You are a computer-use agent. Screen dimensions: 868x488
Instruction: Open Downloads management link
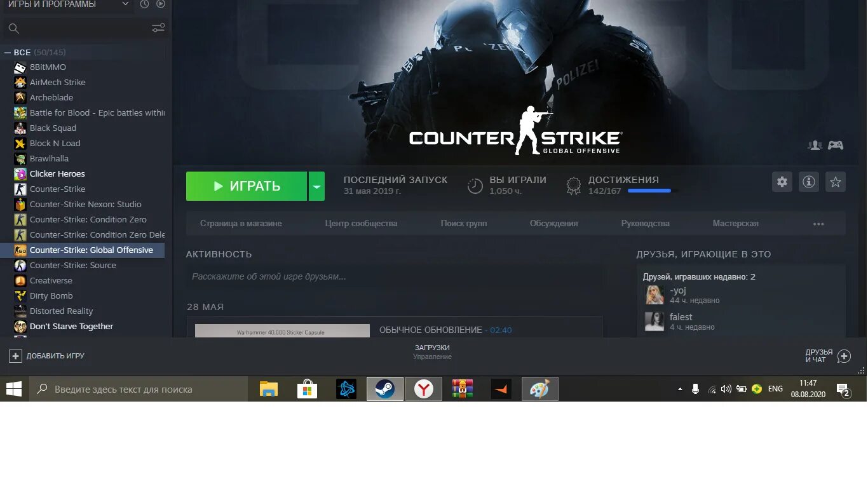(x=432, y=352)
